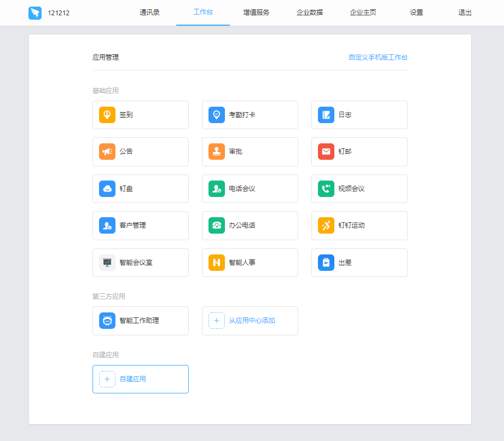The height and width of the screenshot is (441, 504).
Task: Launch the 钉邮 mail app
Action: tap(359, 152)
